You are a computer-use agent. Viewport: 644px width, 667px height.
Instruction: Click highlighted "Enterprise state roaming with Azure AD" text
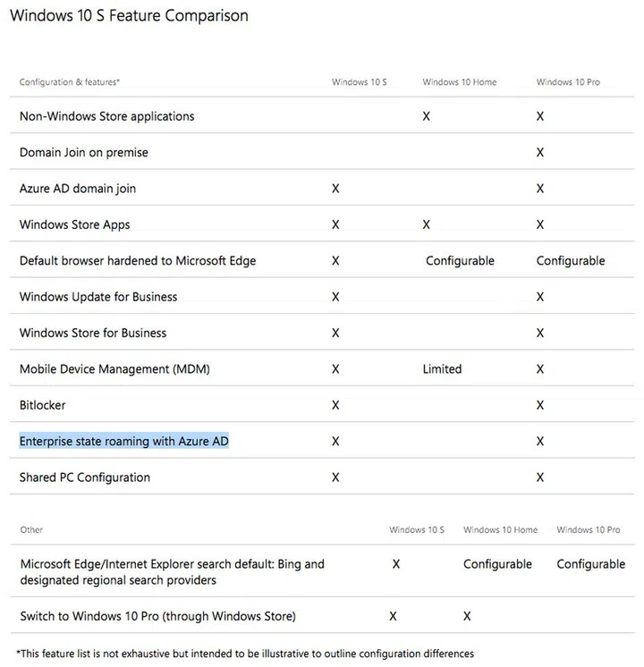point(124,442)
